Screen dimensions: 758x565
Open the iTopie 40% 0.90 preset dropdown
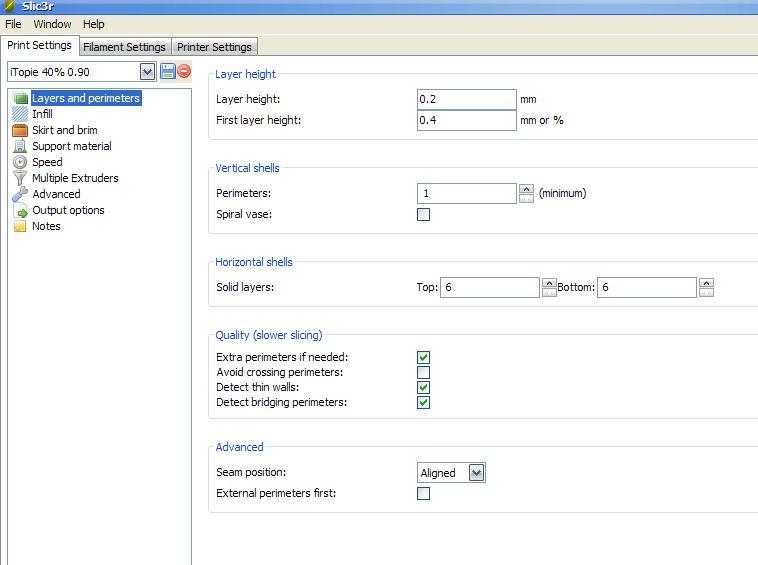(147, 72)
